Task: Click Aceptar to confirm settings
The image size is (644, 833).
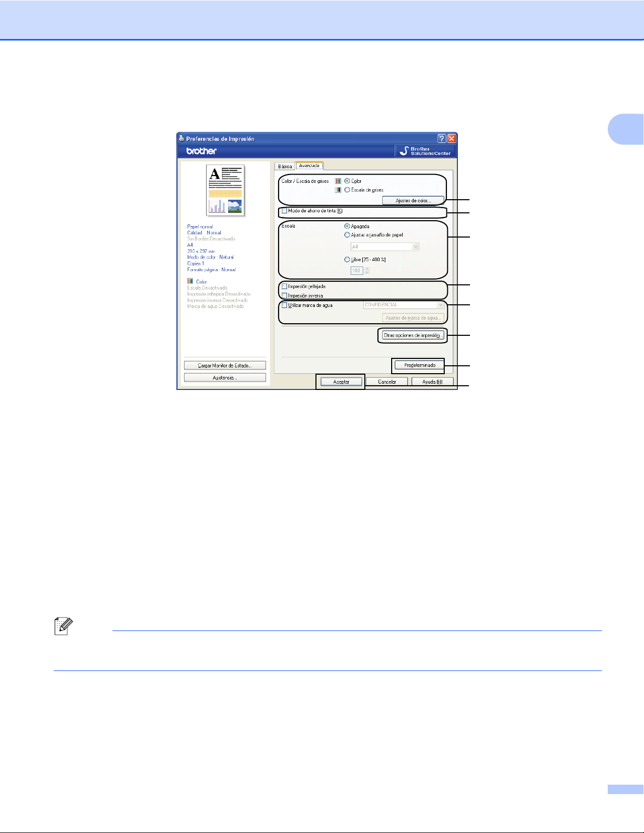Action: (x=341, y=382)
